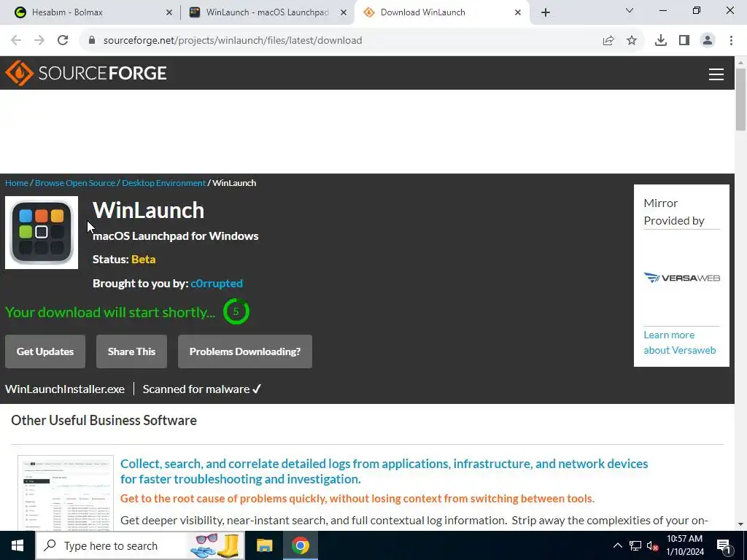Toggle Chrome side panel icon
747x560 pixels.
684,41
